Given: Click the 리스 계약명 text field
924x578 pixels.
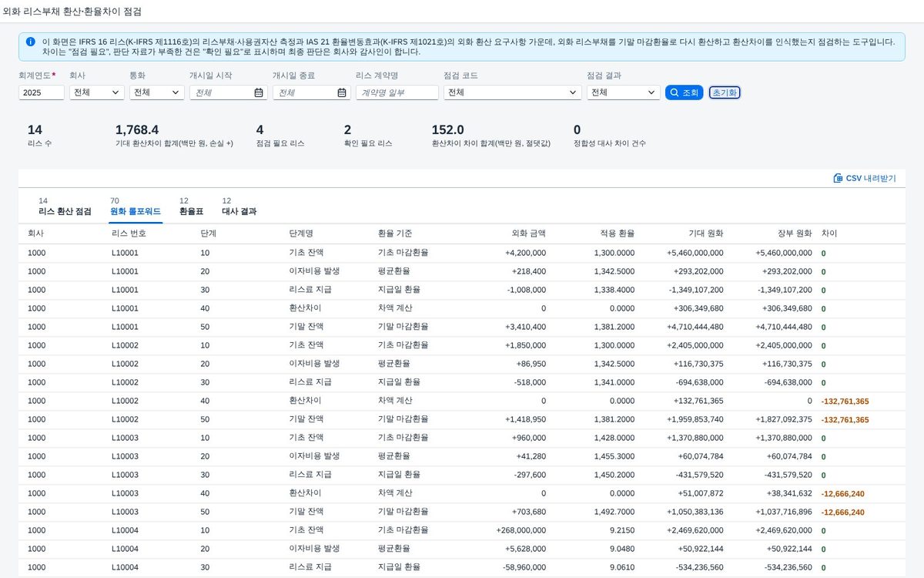Looking at the screenshot, I should pos(397,92).
